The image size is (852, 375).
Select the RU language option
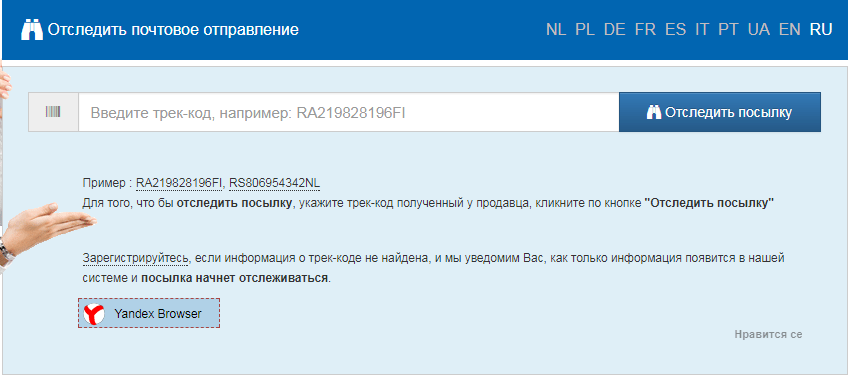[821, 29]
